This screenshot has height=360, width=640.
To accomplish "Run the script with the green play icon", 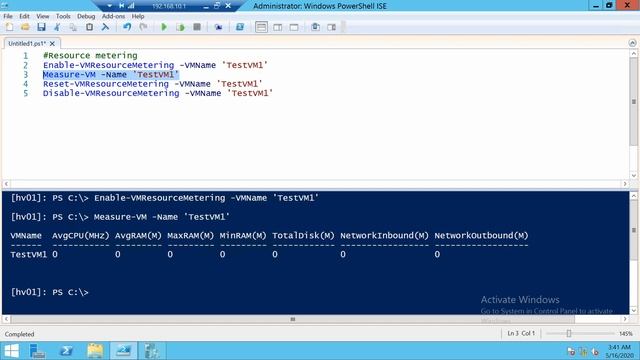I will tap(164, 27).
